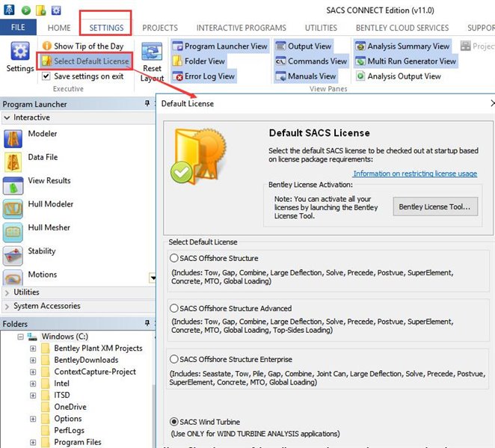Expand the Utilities section
This screenshot has height=448, width=495.
tap(7, 292)
